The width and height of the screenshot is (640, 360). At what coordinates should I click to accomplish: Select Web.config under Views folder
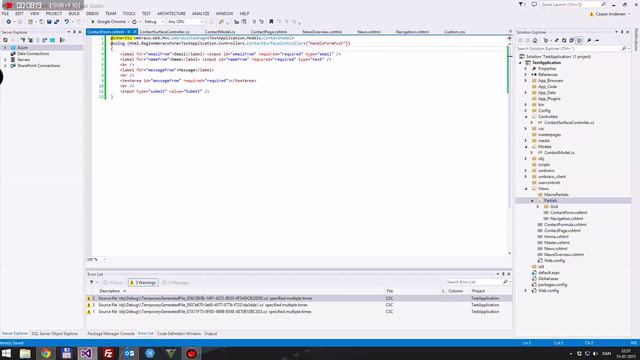point(554,260)
